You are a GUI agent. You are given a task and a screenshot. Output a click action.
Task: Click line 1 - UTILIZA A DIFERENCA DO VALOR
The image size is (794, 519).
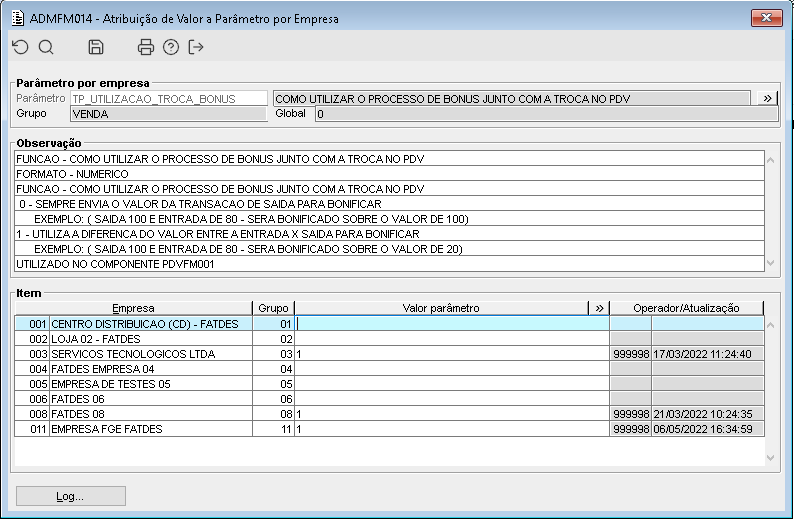389,234
